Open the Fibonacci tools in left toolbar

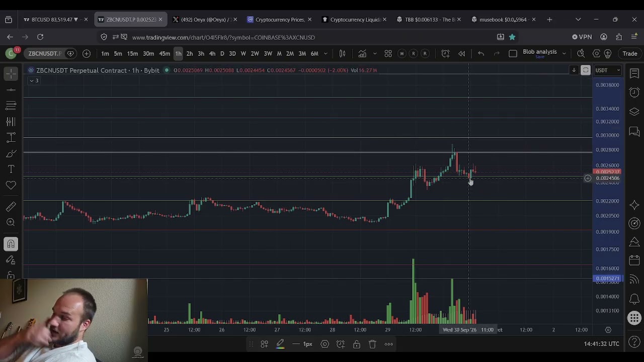pyautogui.click(x=11, y=106)
